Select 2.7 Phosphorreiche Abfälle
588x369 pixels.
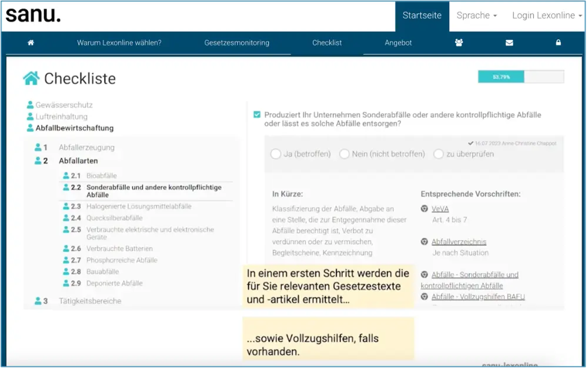(122, 260)
